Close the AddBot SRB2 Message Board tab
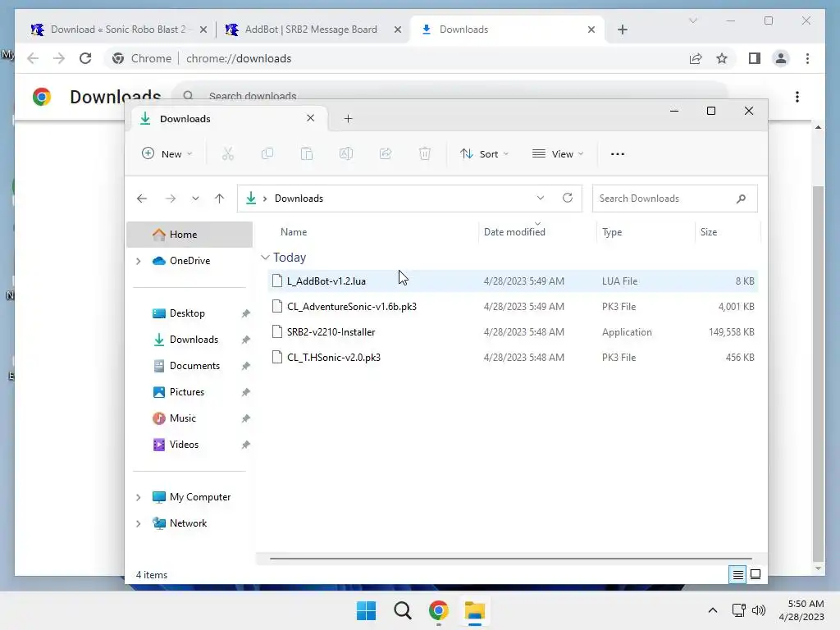Screen dimensions: 840x630 [x=398, y=30]
